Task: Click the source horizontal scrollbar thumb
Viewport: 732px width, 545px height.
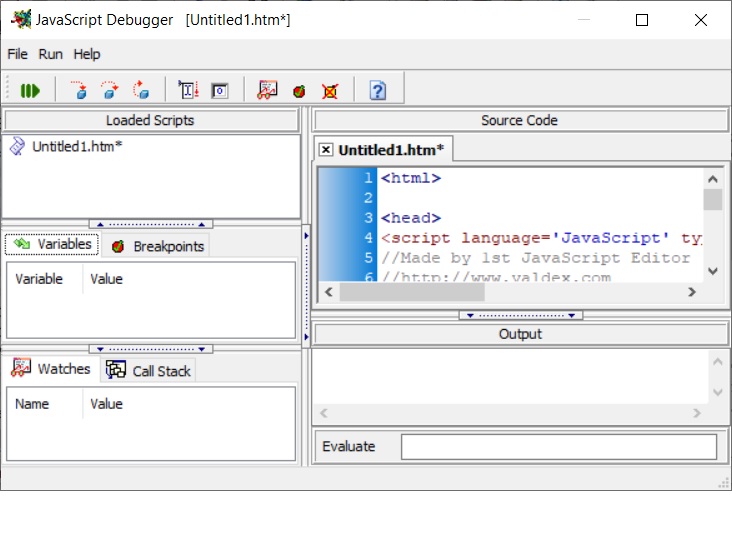Action: click(412, 292)
